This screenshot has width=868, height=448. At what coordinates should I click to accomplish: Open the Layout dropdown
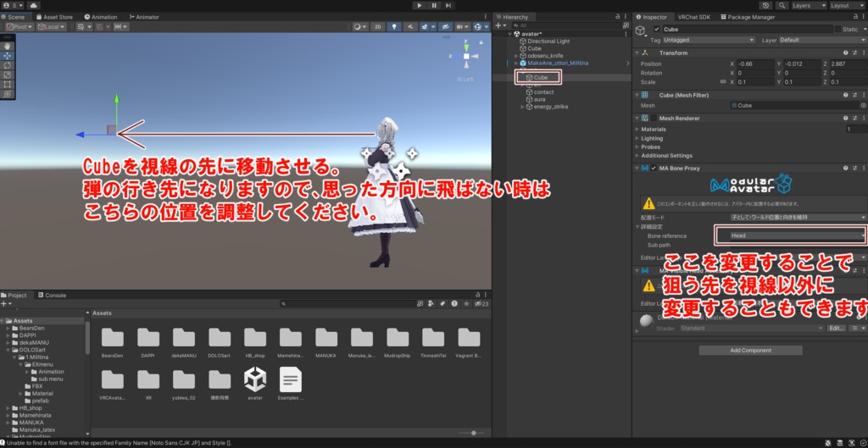point(847,5)
